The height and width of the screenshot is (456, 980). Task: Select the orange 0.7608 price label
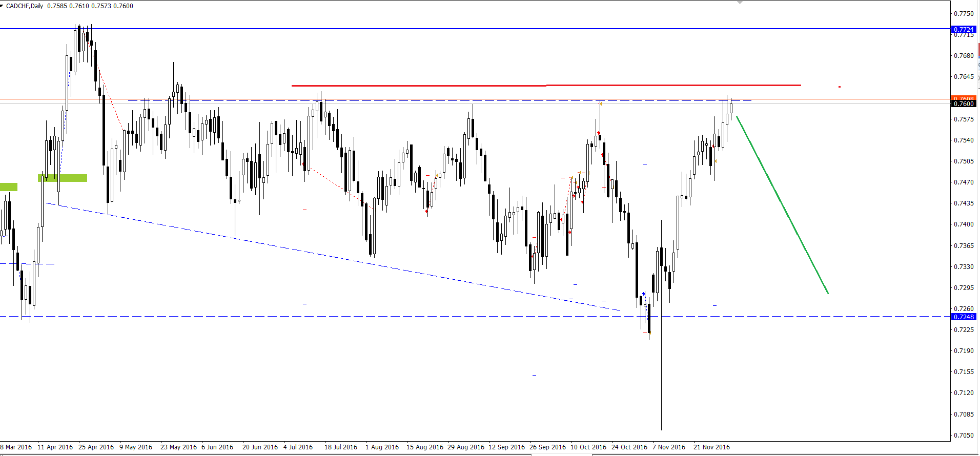964,98
